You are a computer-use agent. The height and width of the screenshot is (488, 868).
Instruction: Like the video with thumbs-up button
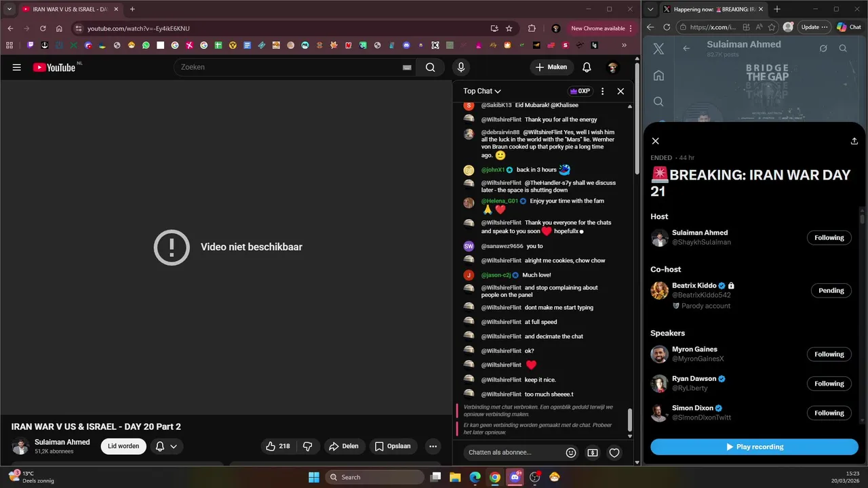click(x=278, y=446)
